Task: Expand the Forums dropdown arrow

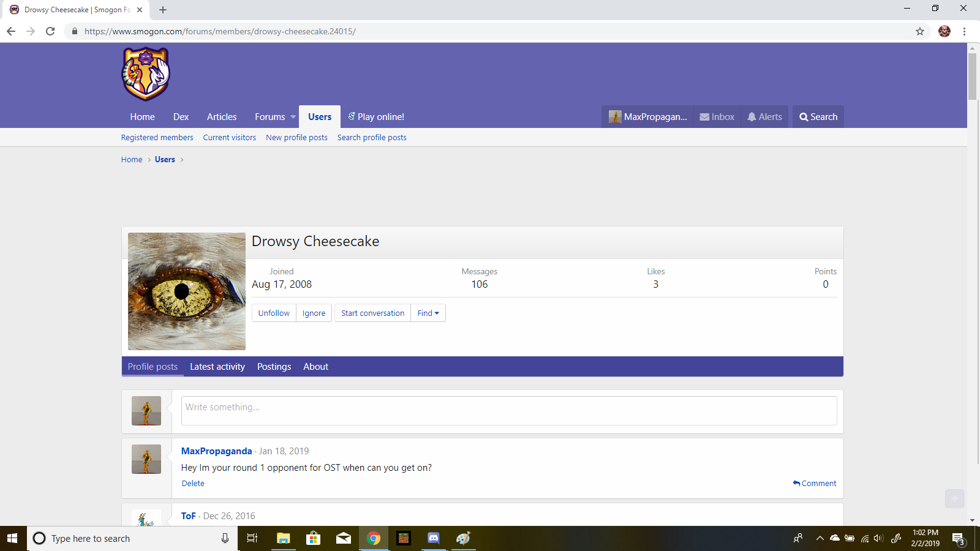Action: 293,117
